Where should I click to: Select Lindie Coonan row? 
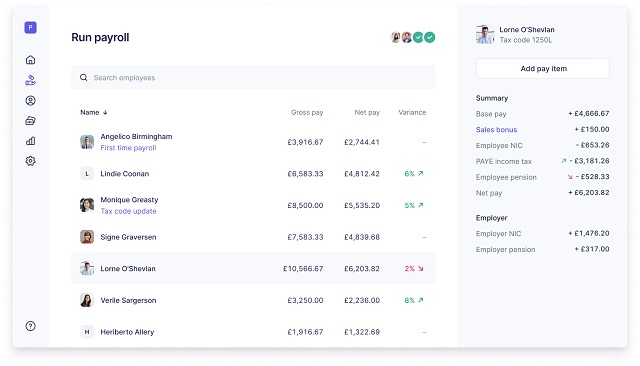[x=253, y=174]
